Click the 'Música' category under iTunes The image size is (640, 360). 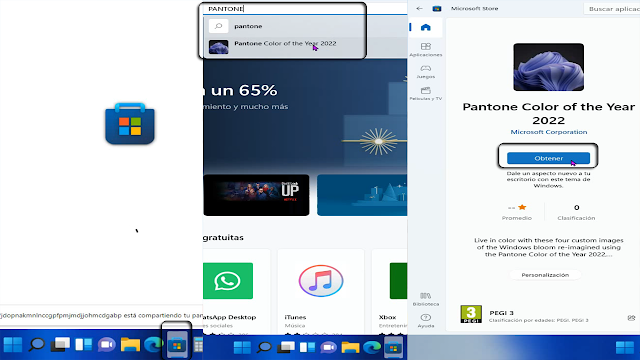point(295,326)
